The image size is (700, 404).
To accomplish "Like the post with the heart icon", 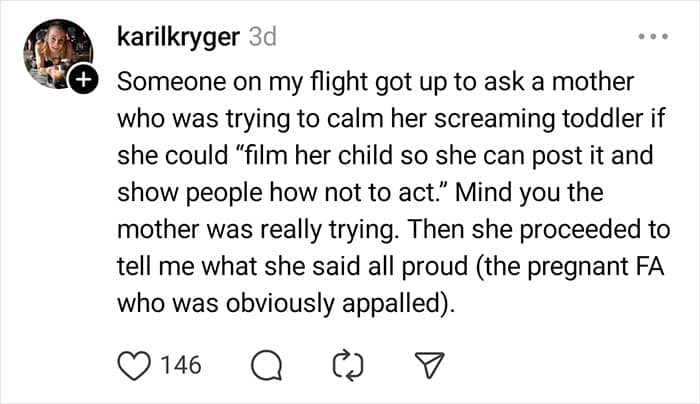I will click(x=132, y=365).
